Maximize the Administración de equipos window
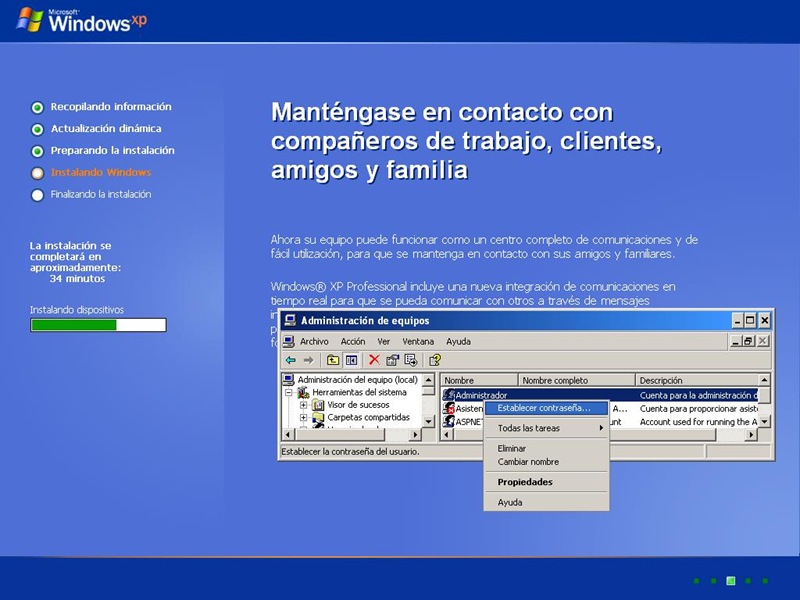 tap(750, 320)
